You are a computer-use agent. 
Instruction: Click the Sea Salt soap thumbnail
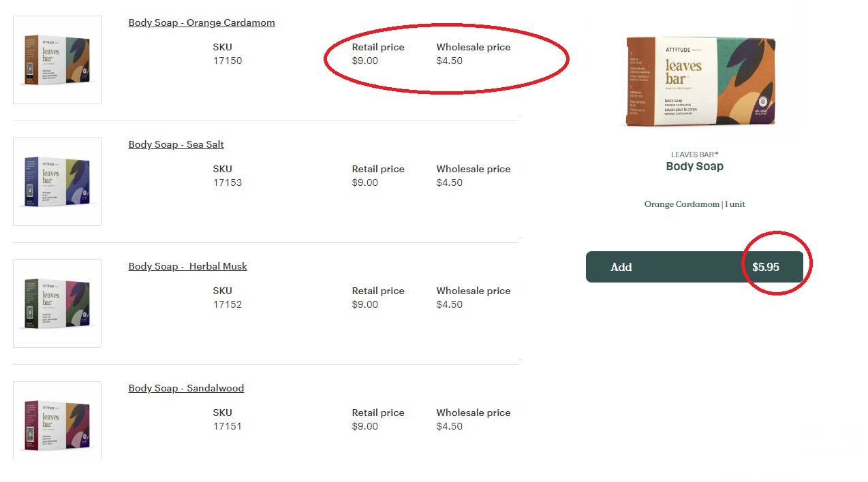57,182
